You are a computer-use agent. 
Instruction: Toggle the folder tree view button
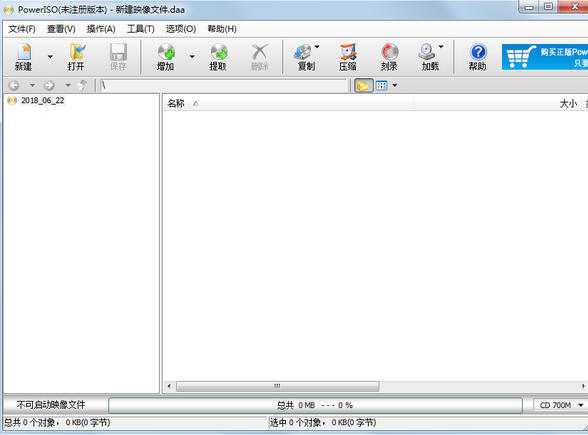(363, 86)
